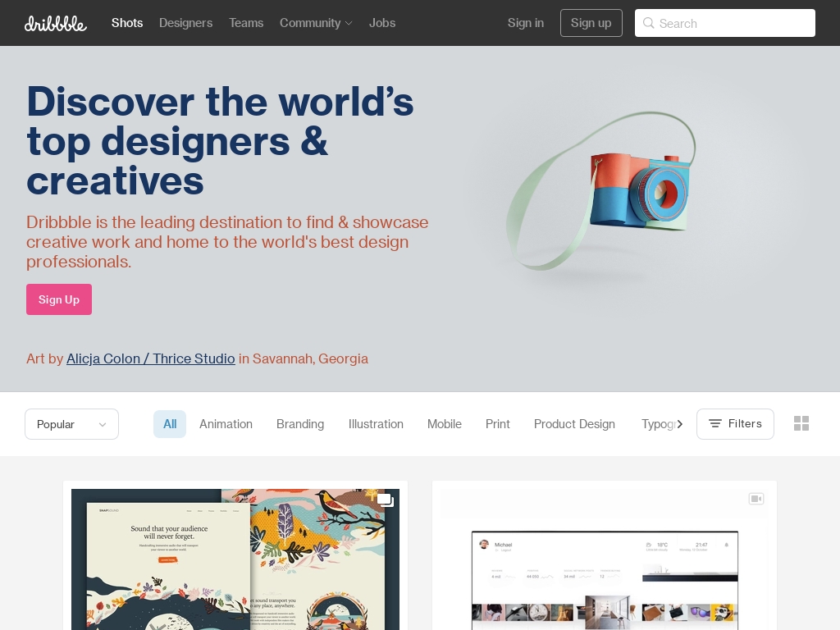Open the Jobs page
Viewport: 840px width, 630px height.
382,23
